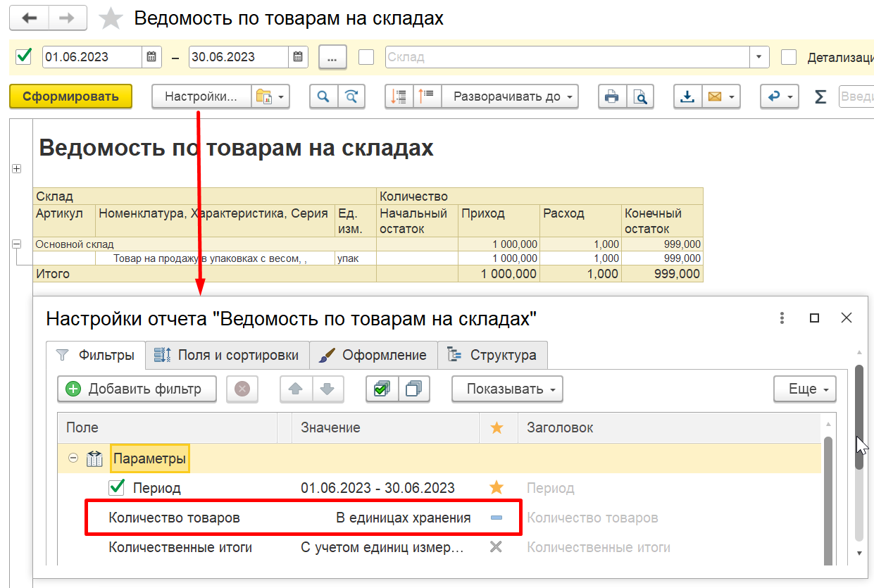Uncheck all filters icon

(x=414, y=389)
